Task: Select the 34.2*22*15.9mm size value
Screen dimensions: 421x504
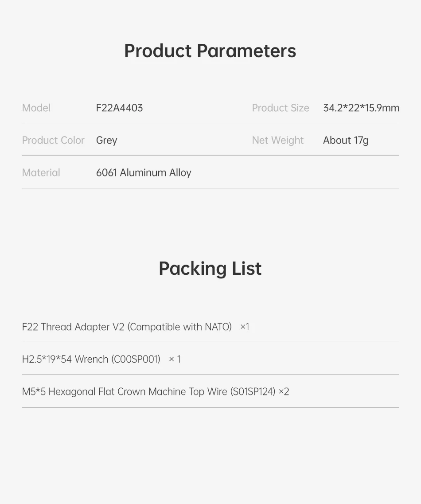Action: (361, 108)
